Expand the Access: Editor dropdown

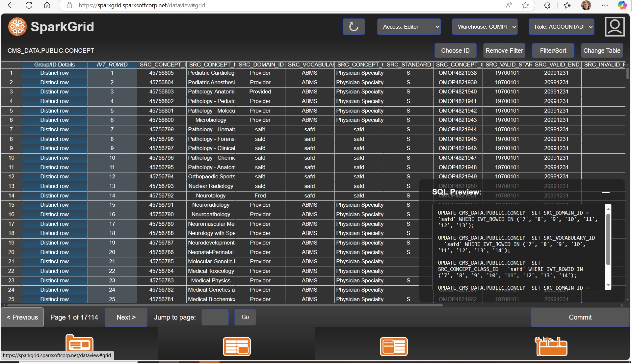click(x=409, y=27)
